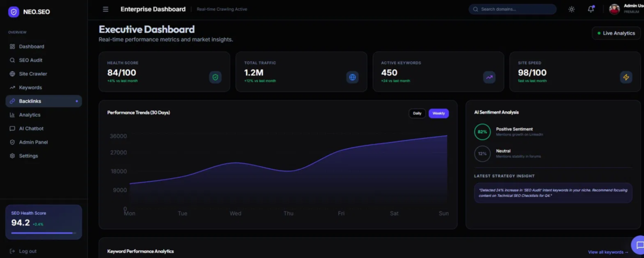Viewport: 644px width, 258px height.
Task: Follow the View all keywords link
Action: [x=608, y=252]
